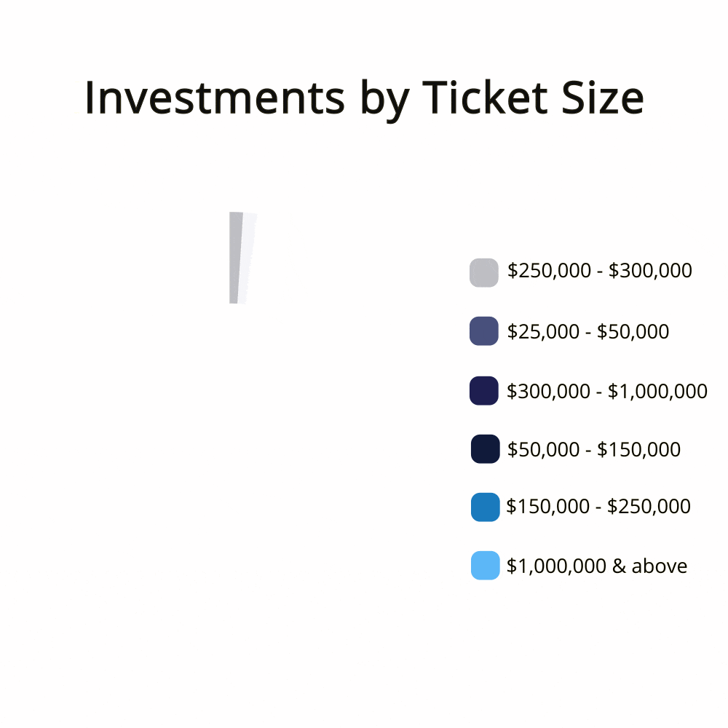Viewport: 728px width, 728px height.
Task: Click the word Ticket in the chart title
Action: tap(485, 98)
